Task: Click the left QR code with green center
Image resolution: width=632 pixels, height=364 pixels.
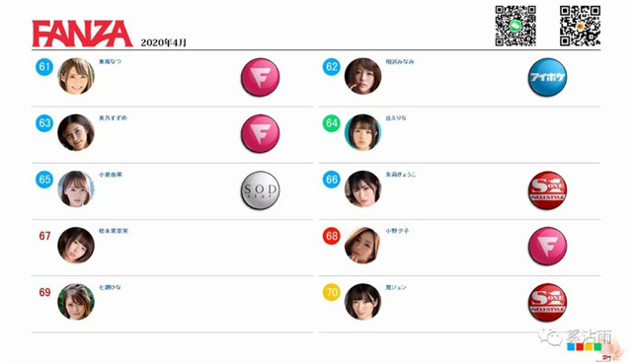Action: (515, 26)
